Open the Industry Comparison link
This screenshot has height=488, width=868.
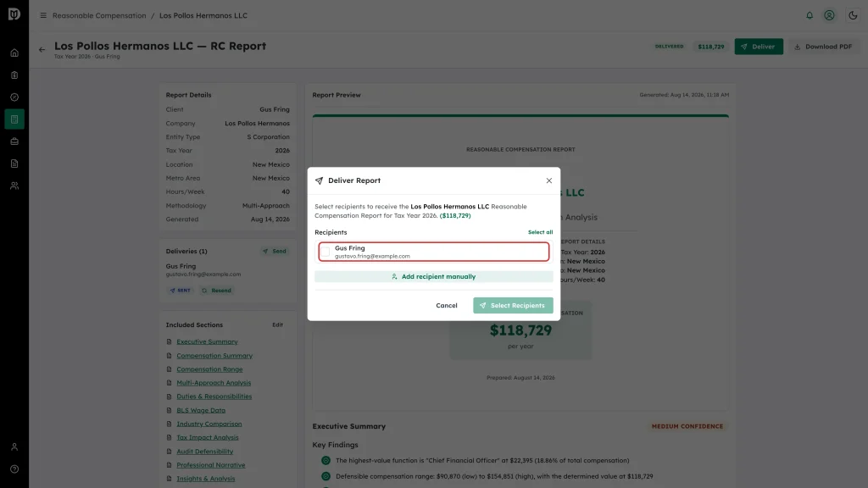coord(209,424)
